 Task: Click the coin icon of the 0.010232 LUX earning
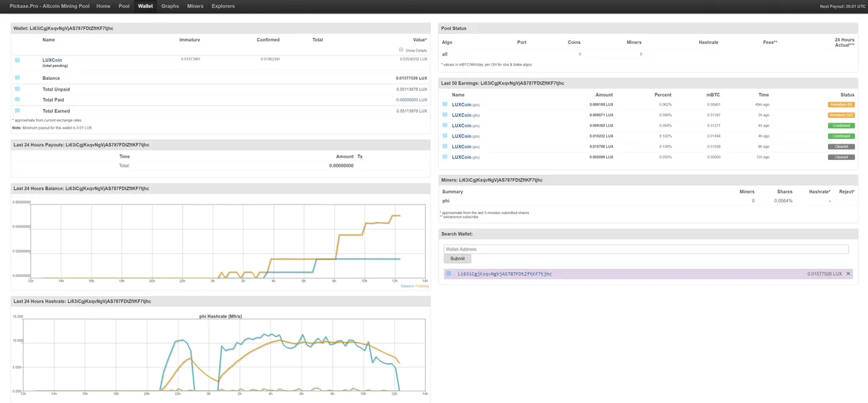click(445, 136)
